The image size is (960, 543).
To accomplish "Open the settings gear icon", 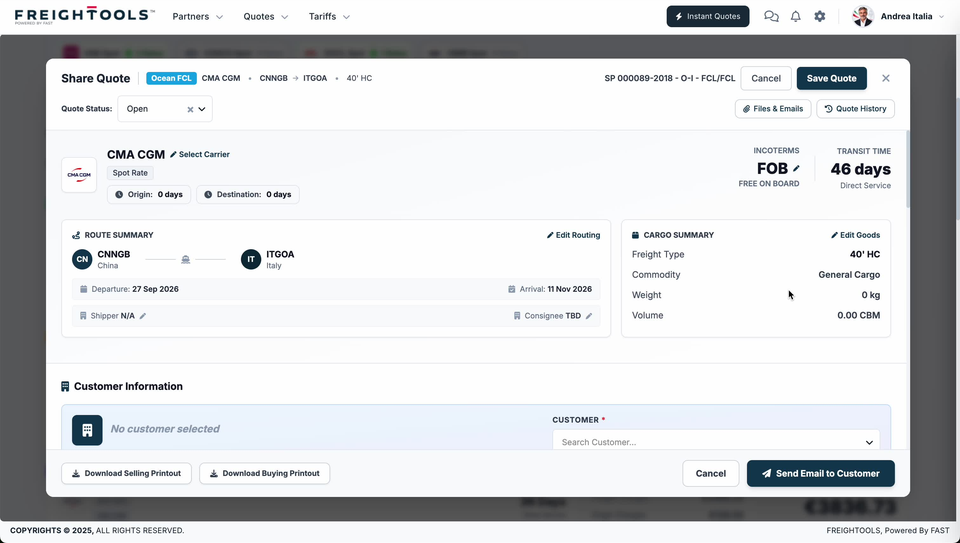I will (x=820, y=17).
